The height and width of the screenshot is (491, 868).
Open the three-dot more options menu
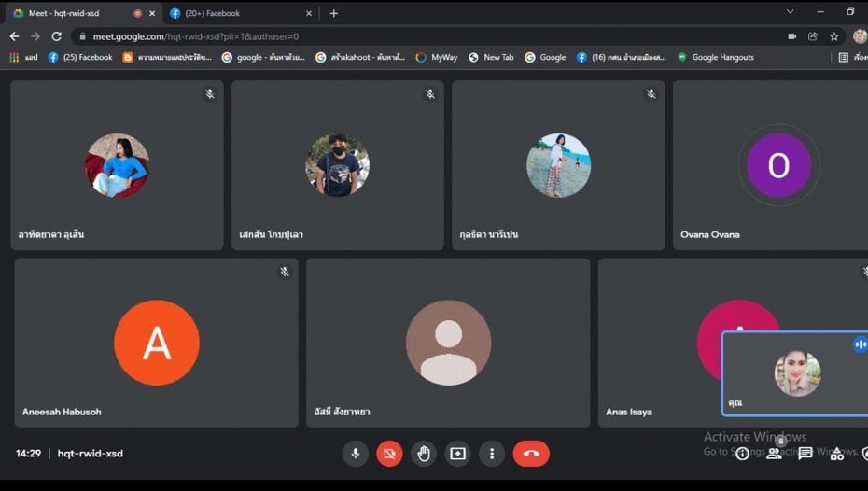492,454
